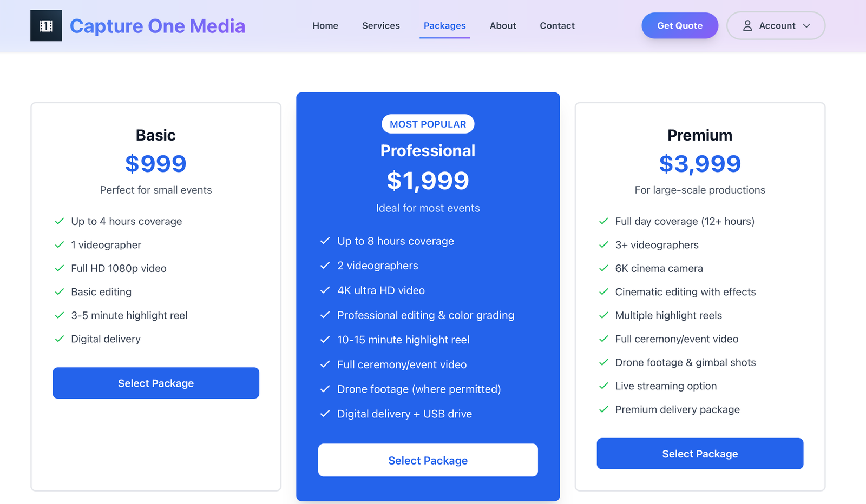Click the Capture One Media film logo icon
This screenshot has height=504, width=866.
46,25
